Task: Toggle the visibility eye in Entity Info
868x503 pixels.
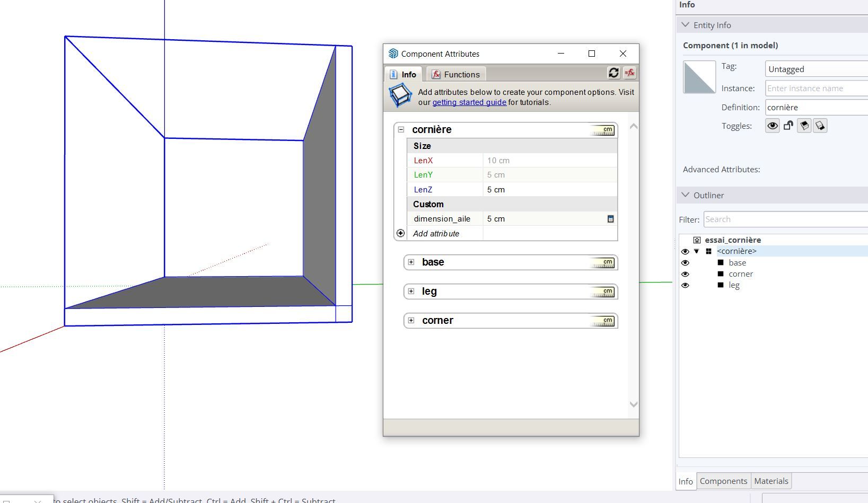Action: pos(773,126)
